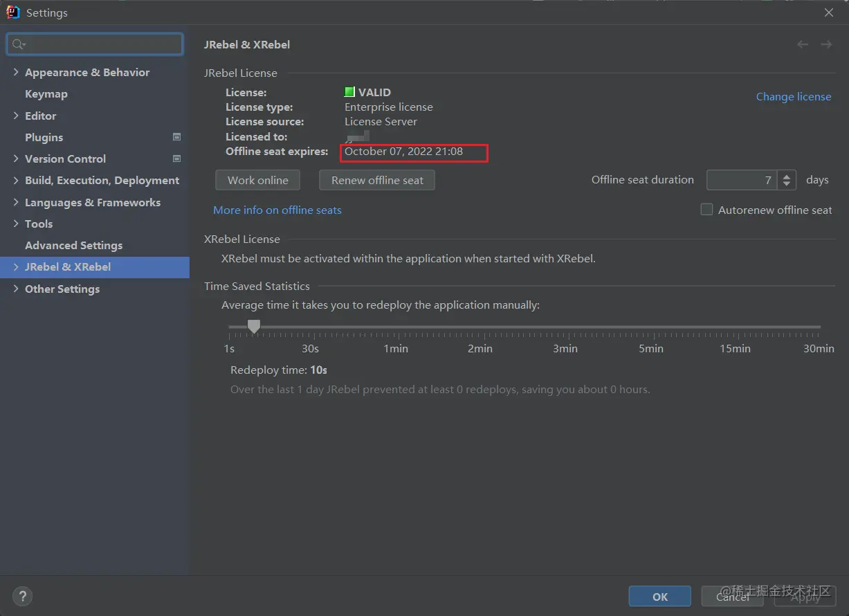Open Keymap settings page
The image size is (849, 616).
[46, 93]
